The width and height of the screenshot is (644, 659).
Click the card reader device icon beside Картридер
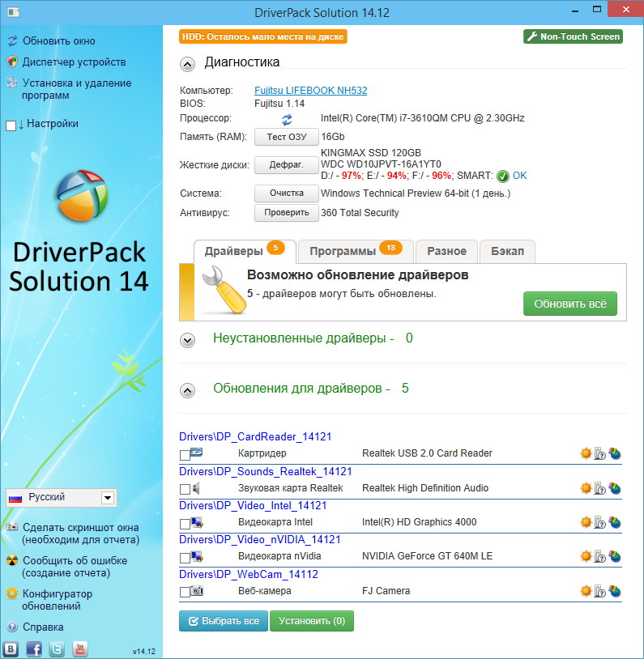coord(196,453)
